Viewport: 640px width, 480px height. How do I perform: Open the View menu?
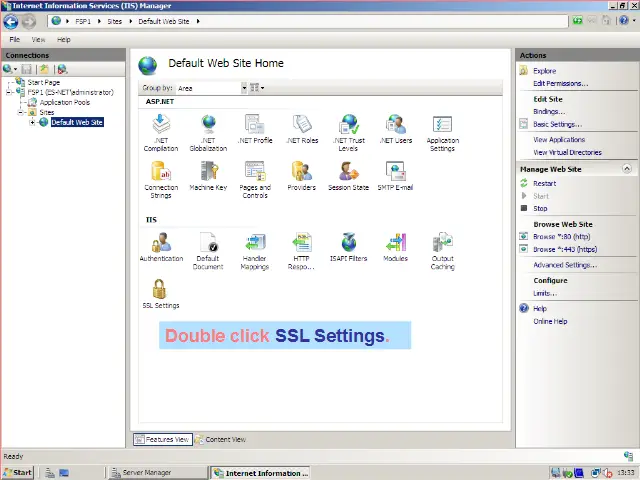coord(38,40)
